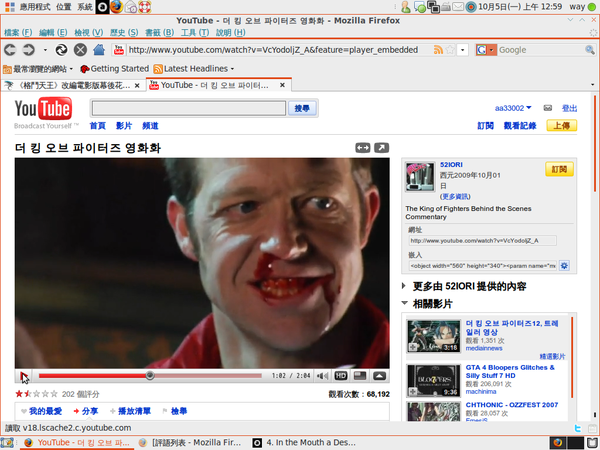Switch to the 格鬥天王 改編電影版 tab
The image size is (600, 450).
(x=73, y=85)
